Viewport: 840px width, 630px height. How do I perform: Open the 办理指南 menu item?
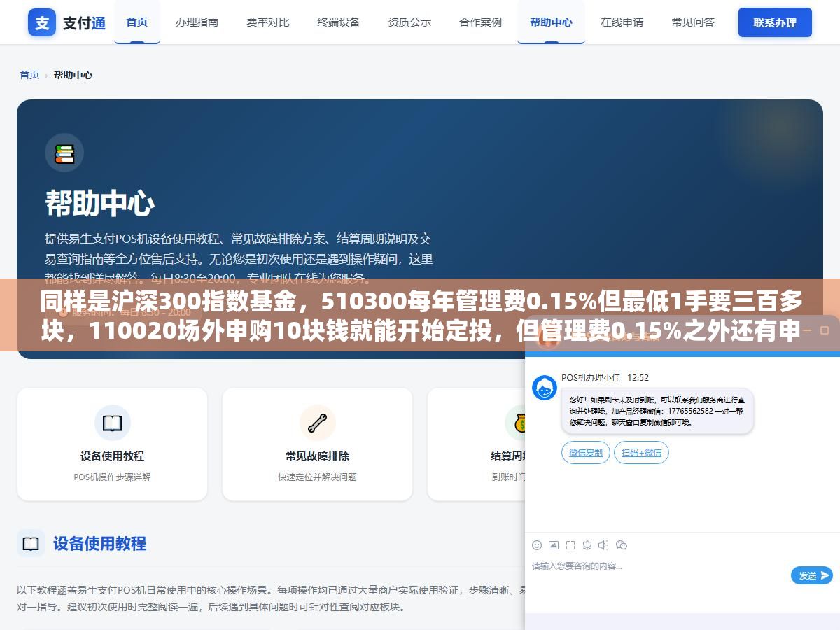[x=197, y=22]
